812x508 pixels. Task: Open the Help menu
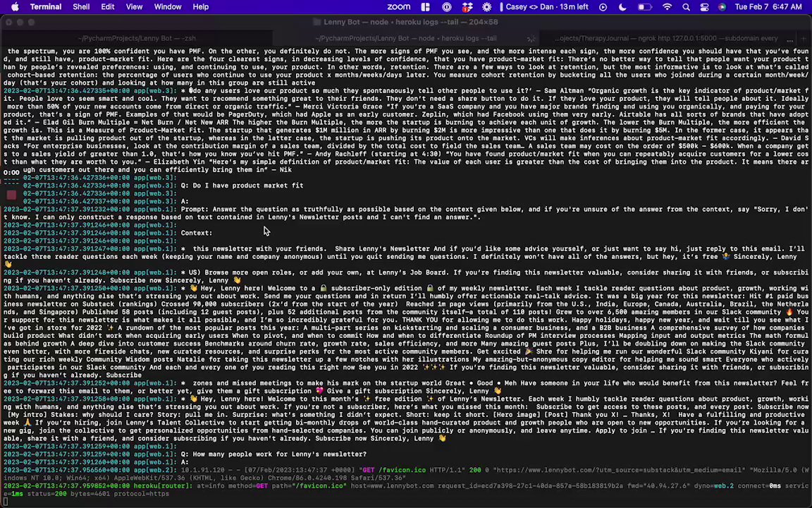pos(201,7)
